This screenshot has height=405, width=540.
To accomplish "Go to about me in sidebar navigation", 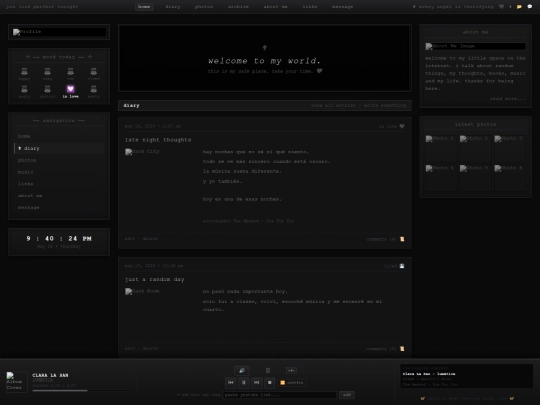I will pyautogui.click(x=59, y=196).
